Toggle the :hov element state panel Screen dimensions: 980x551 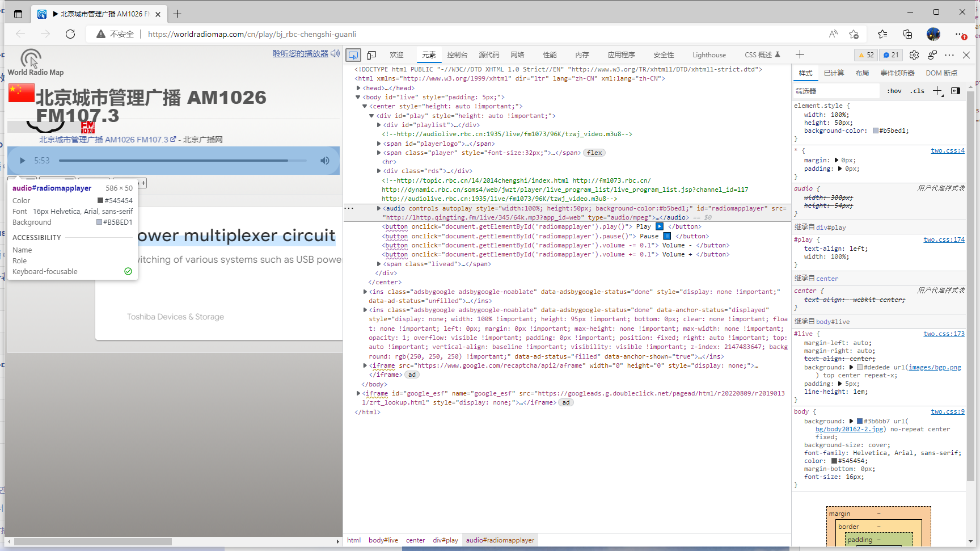[x=894, y=91]
